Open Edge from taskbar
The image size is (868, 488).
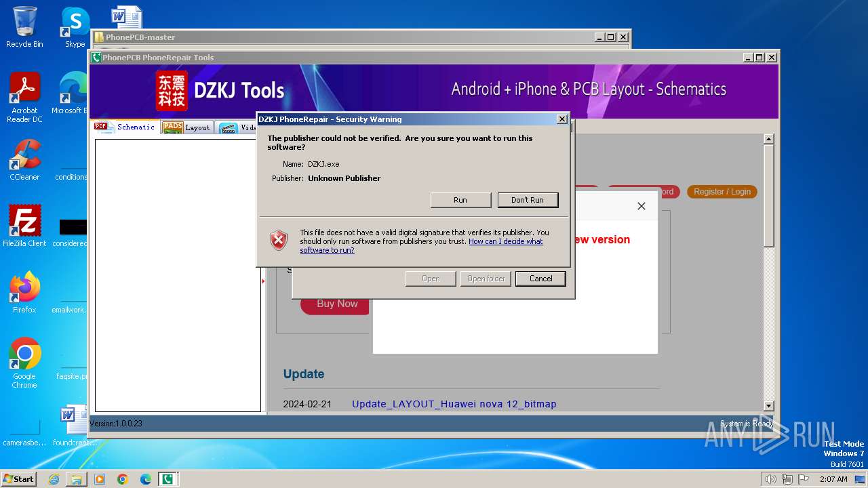click(x=146, y=479)
